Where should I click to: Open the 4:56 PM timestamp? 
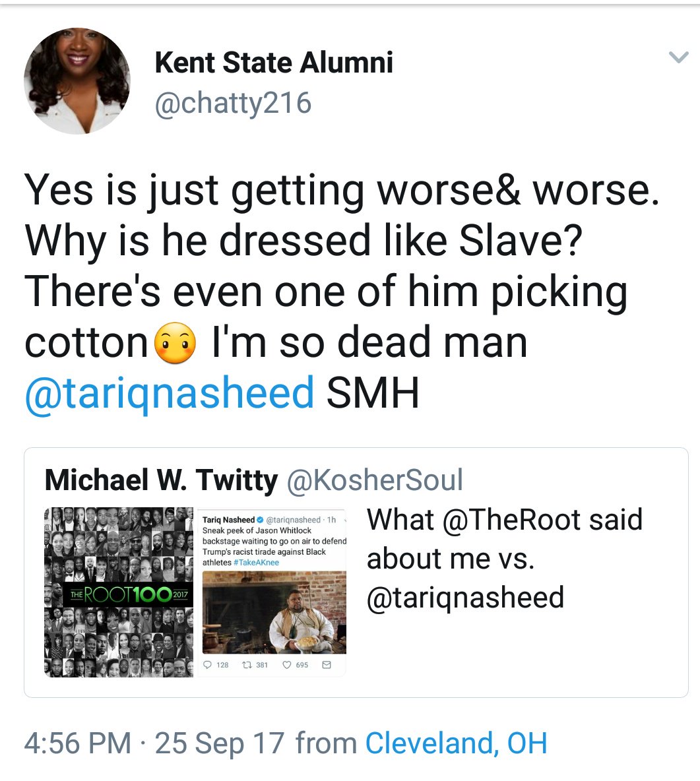[x=78, y=743]
